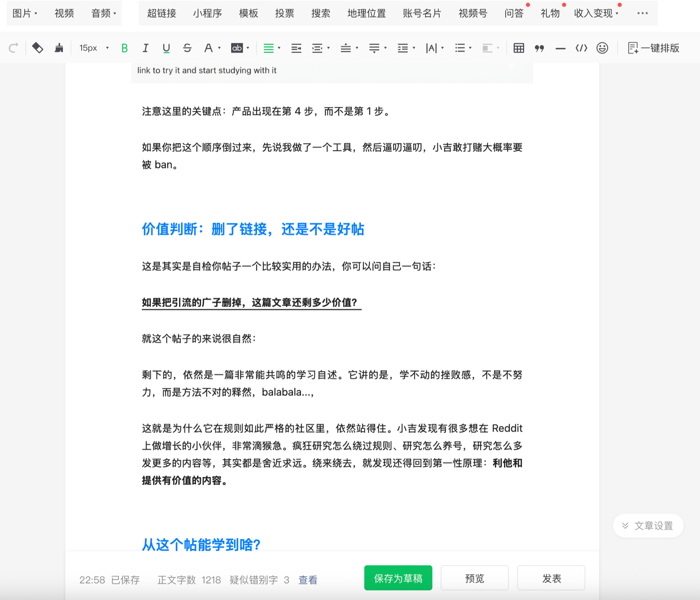
Task: Insert a code block
Action: click(581, 48)
